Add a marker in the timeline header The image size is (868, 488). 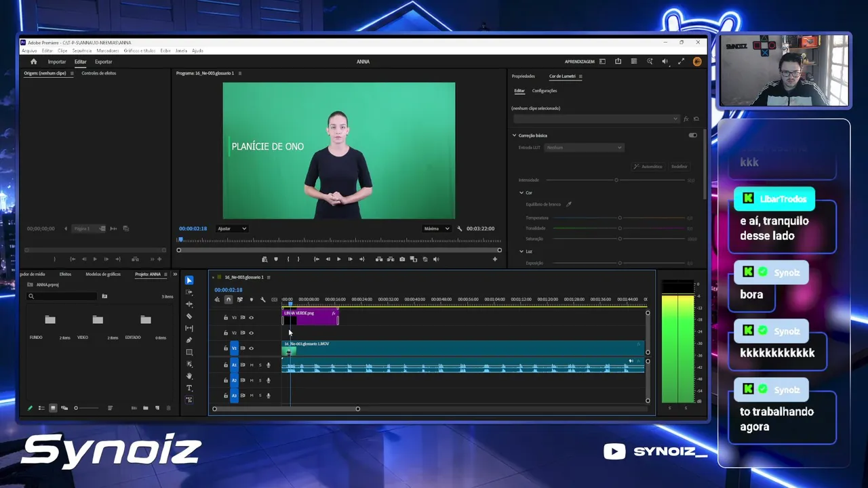252,300
